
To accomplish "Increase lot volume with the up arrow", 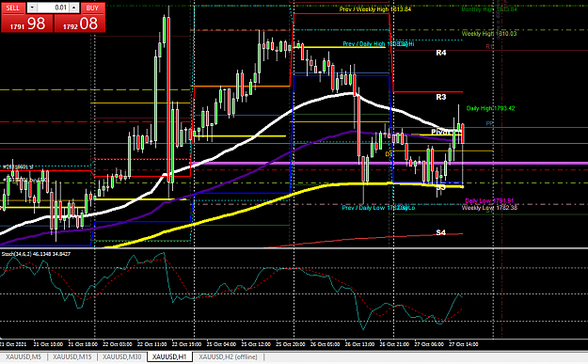I will (x=74, y=8).
